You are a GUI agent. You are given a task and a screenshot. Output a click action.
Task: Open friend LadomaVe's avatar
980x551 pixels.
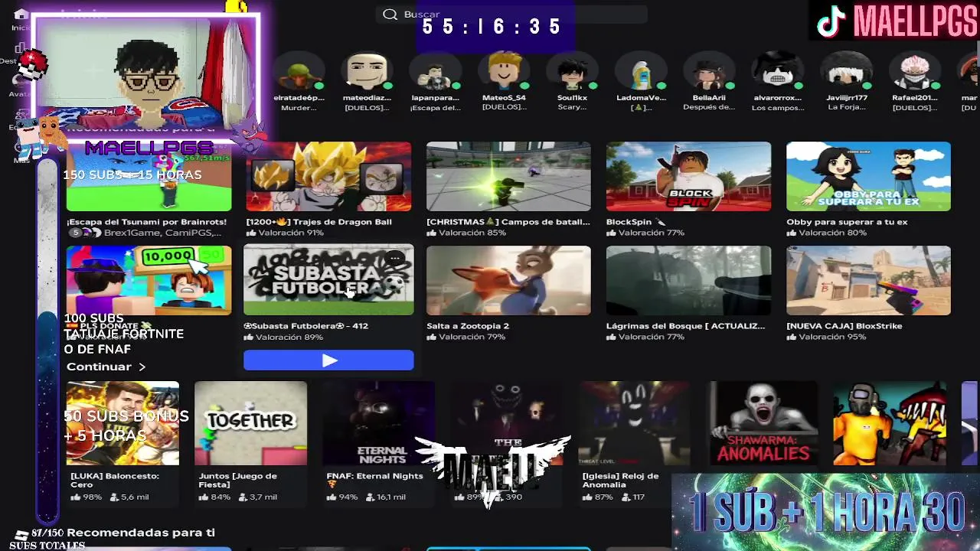(641, 73)
